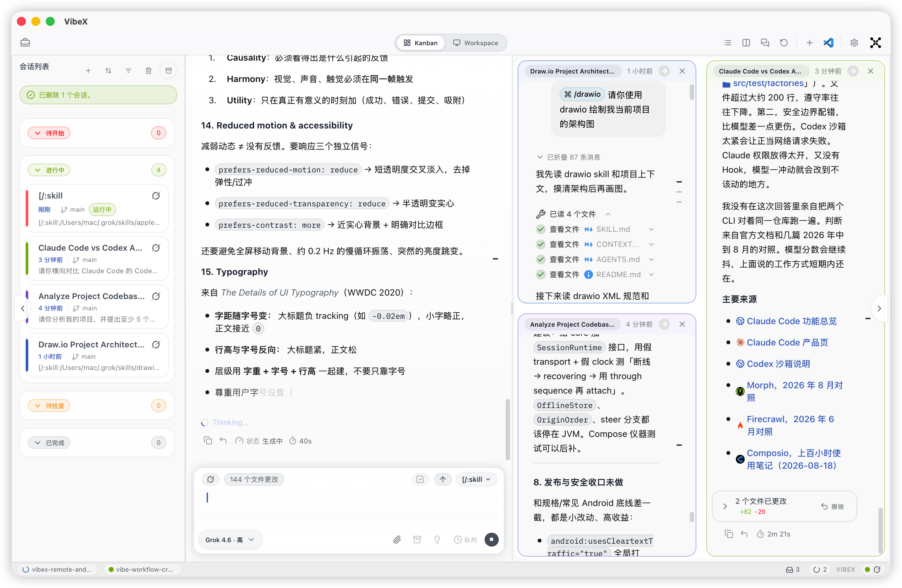Open Draw.io panel with arrow icon
Screen dimensions: 902x588
[664, 71]
